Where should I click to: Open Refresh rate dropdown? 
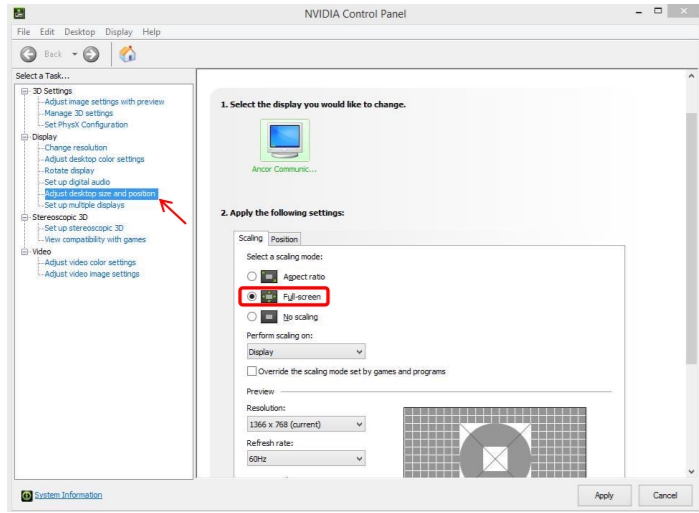[306, 459]
